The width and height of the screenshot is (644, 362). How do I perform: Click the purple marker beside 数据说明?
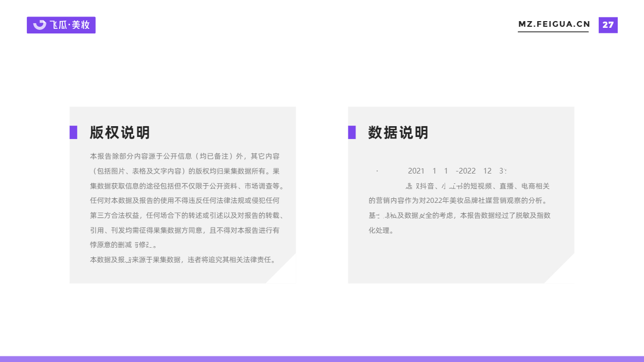click(352, 132)
